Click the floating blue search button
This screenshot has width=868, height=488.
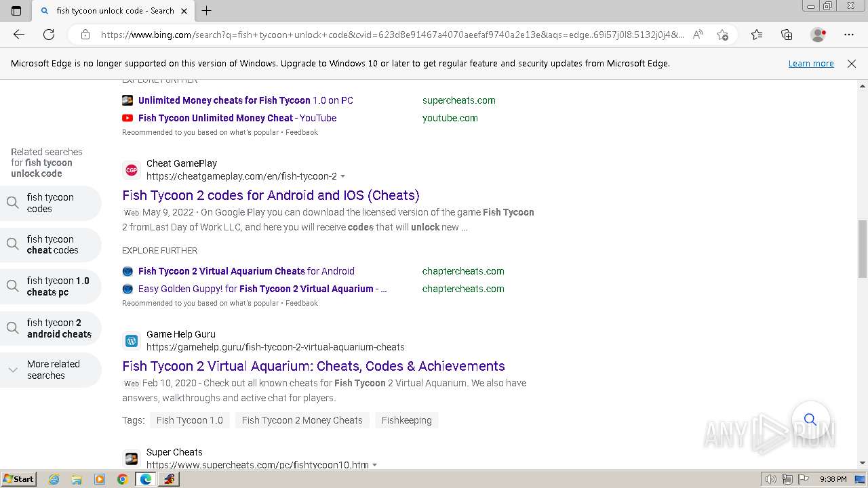point(810,420)
